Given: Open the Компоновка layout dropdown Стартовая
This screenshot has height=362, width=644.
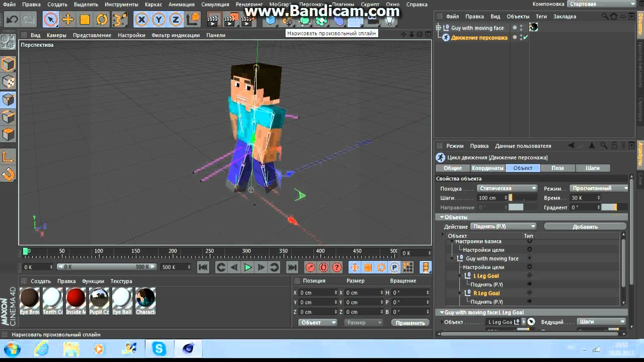Looking at the screenshot, I should [602, 4].
